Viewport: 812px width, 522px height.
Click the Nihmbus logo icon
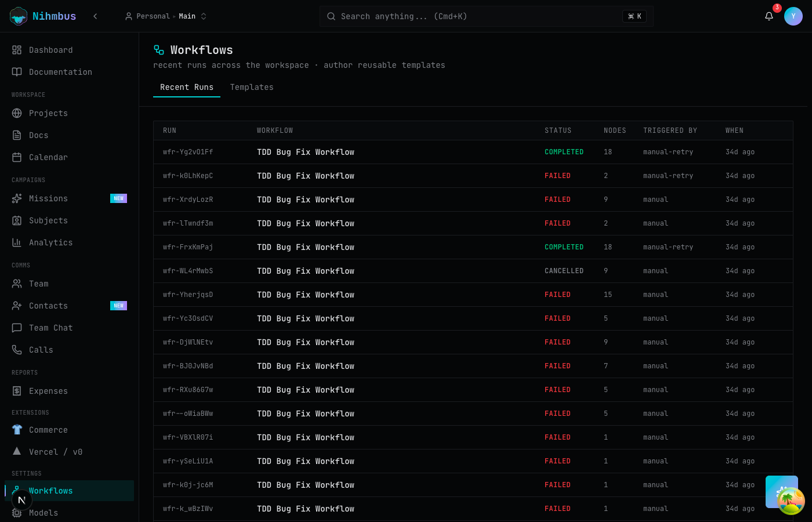(19, 16)
